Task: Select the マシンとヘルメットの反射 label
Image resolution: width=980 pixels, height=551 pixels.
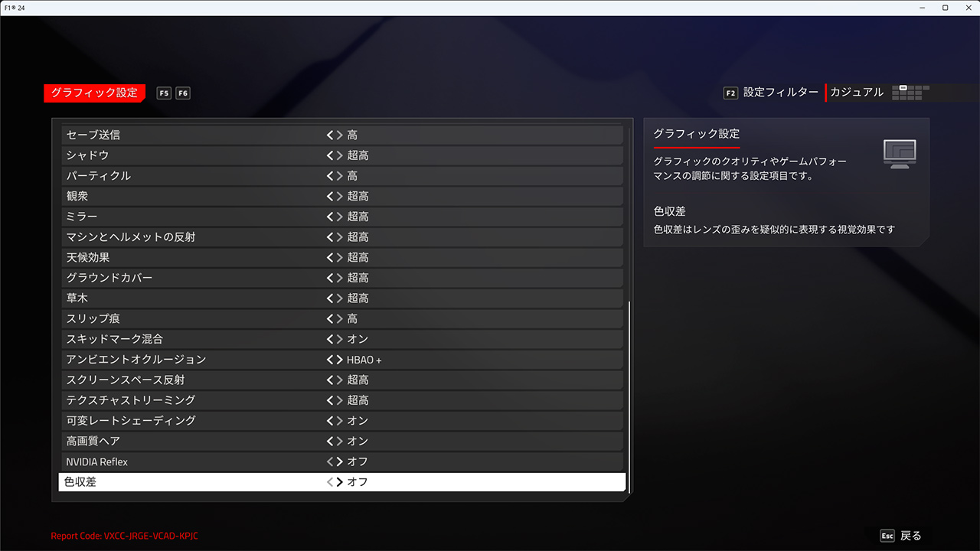Action: [131, 237]
